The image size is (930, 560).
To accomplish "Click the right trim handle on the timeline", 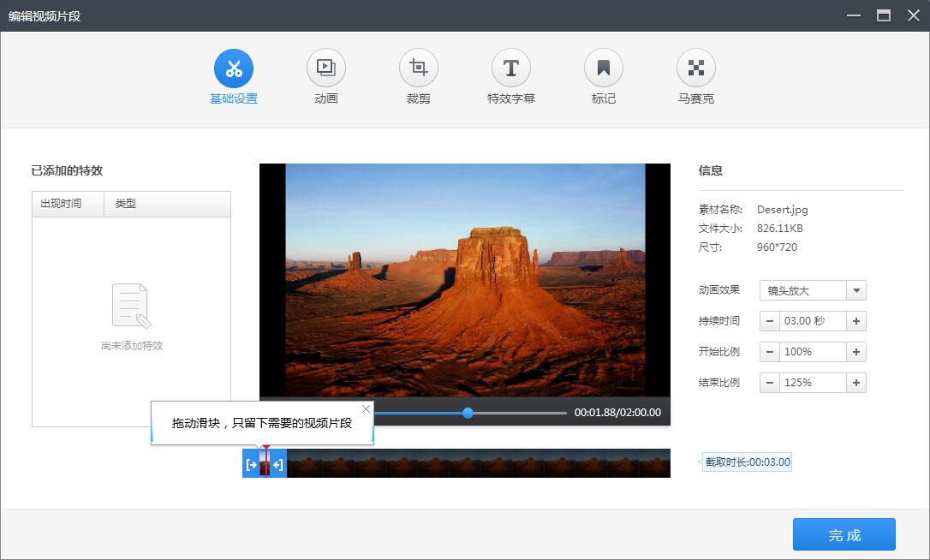I will (278, 463).
